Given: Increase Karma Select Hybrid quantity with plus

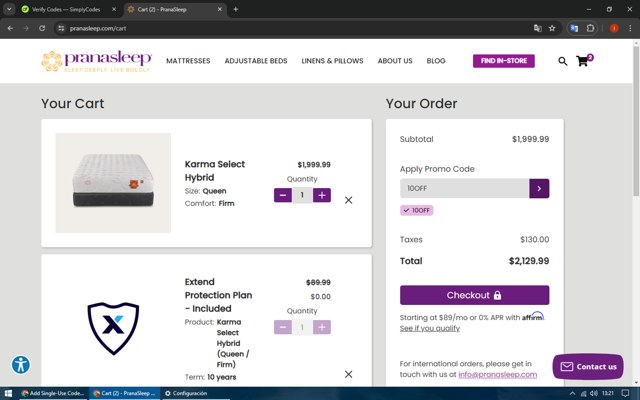Looking at the screenshot, I should pyautogui.click(x=322, y=195).
